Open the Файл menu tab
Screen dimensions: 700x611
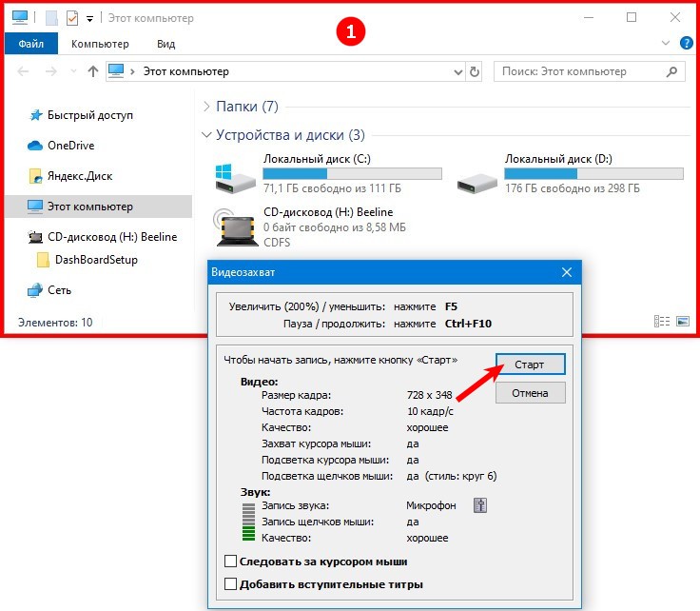click(x=31, y=44)
